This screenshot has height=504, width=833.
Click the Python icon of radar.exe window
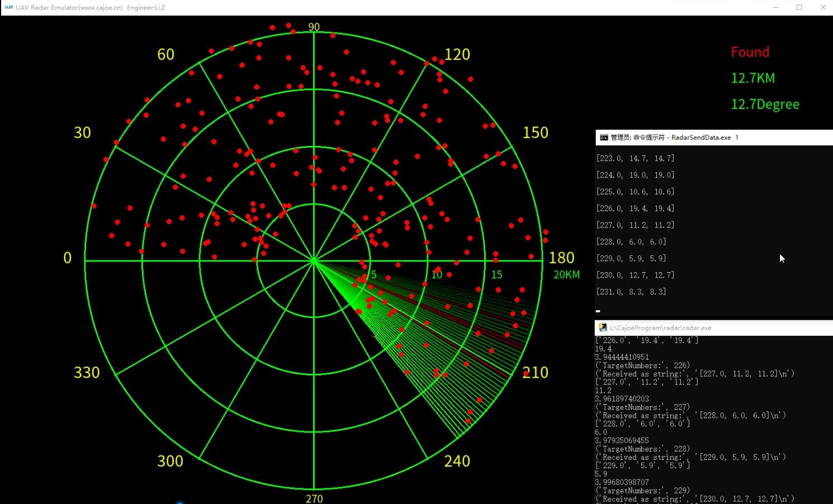[603, 328]
